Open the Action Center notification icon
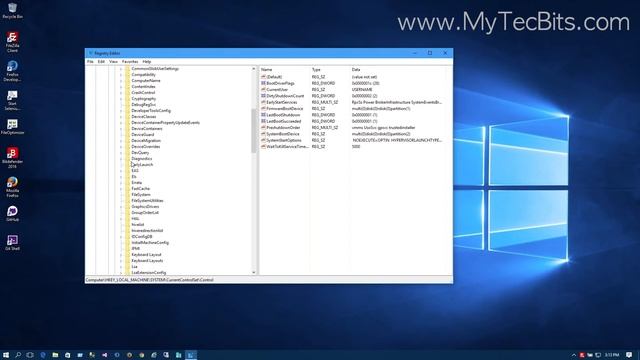 [629, 355]
